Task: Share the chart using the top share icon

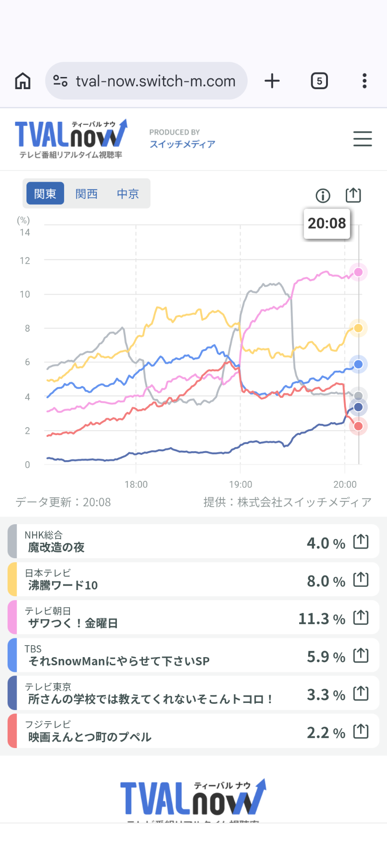Action: tap(353, 195)
